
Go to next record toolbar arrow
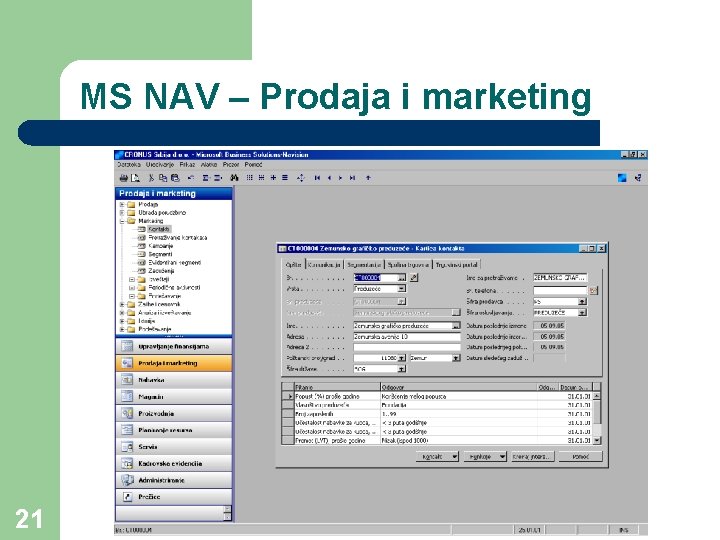[x=340, y=178]
